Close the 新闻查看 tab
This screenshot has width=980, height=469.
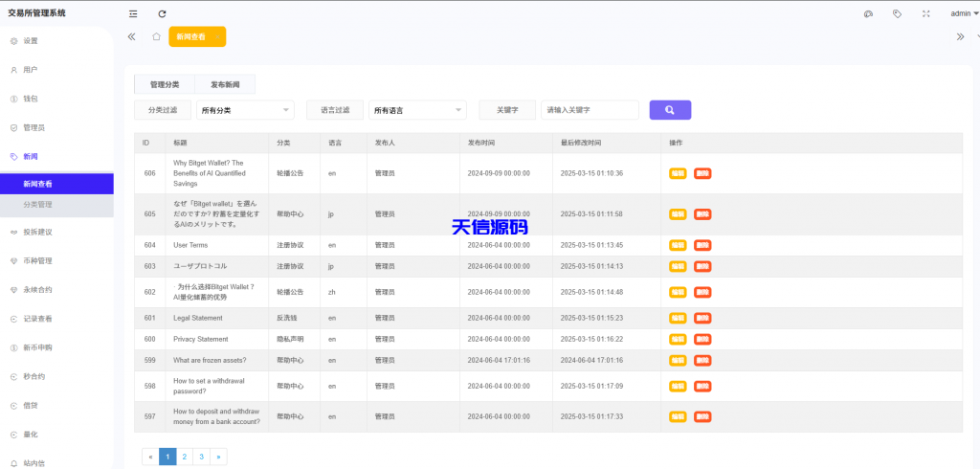(x=217, y=37)
